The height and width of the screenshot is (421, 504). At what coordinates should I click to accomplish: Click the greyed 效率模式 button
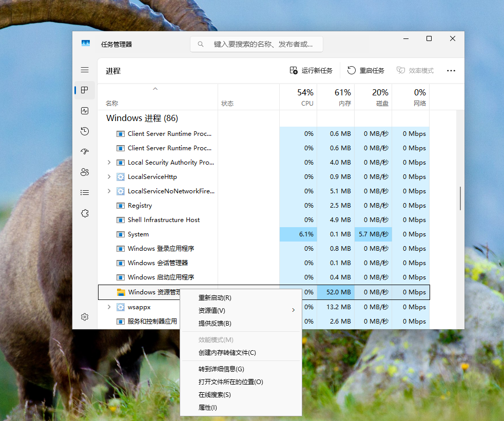pyautogui.click(x=415, y=71)
